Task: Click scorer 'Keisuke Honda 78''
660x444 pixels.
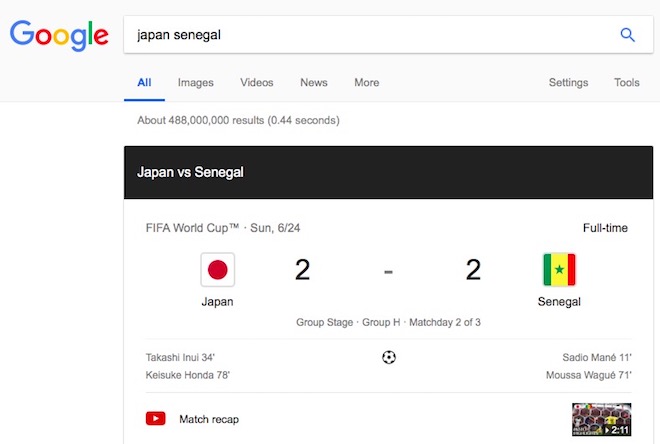Action: click(x=188, y=375)
